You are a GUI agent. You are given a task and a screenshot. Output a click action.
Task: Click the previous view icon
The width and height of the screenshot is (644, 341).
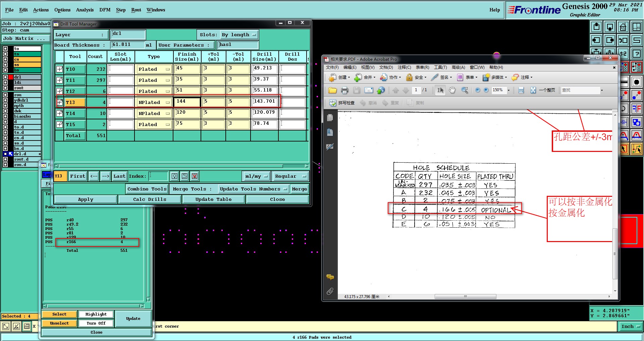point(623,40)
